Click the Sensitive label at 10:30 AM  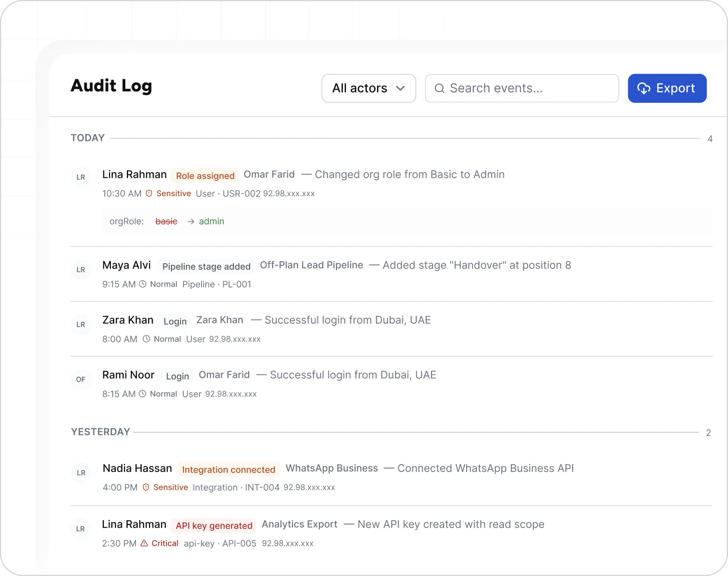click(174, 194)
